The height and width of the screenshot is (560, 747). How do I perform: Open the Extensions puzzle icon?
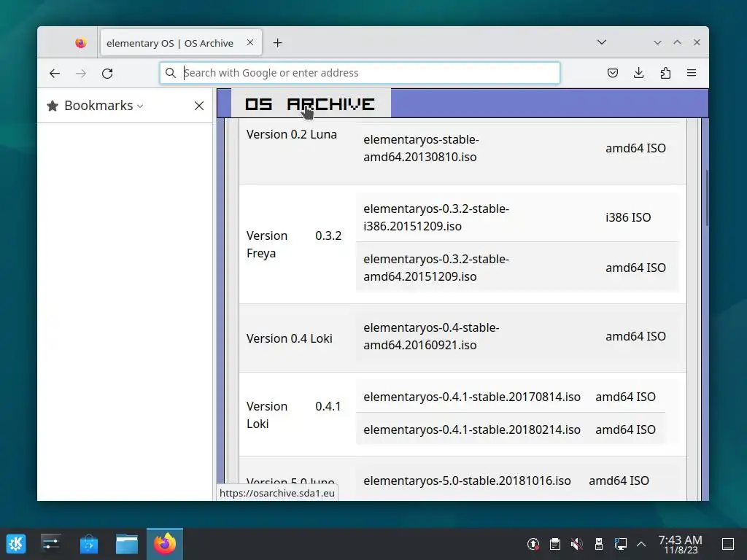point(665,73)
